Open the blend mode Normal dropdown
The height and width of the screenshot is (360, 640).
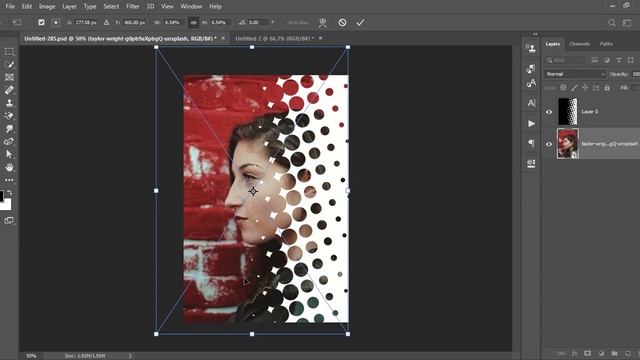(575, 74)
